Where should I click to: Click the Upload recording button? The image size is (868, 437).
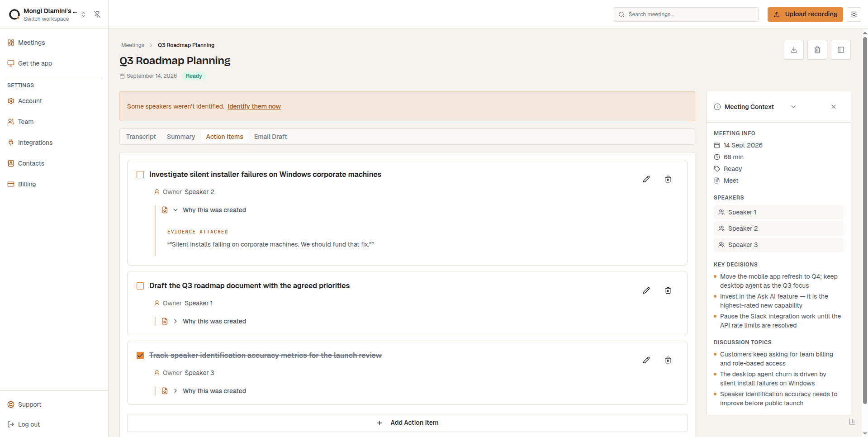[x=805, y=14]
